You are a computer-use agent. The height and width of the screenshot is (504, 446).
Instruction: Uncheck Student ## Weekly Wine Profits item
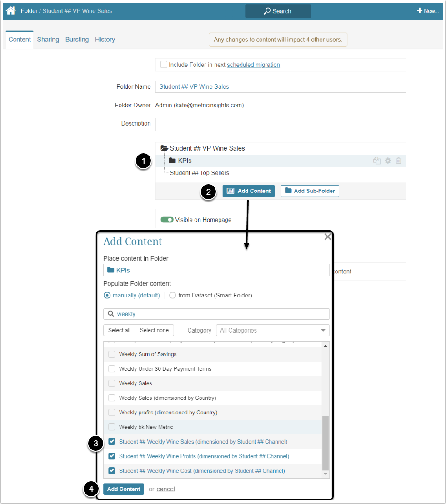[112, 456]
